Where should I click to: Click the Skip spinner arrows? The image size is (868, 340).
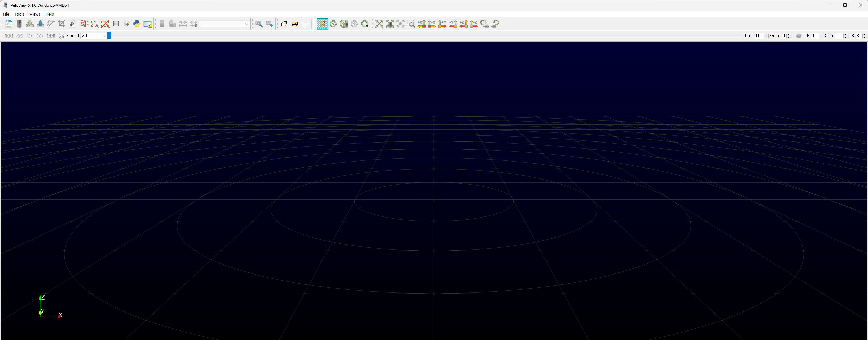click(845, 36)
